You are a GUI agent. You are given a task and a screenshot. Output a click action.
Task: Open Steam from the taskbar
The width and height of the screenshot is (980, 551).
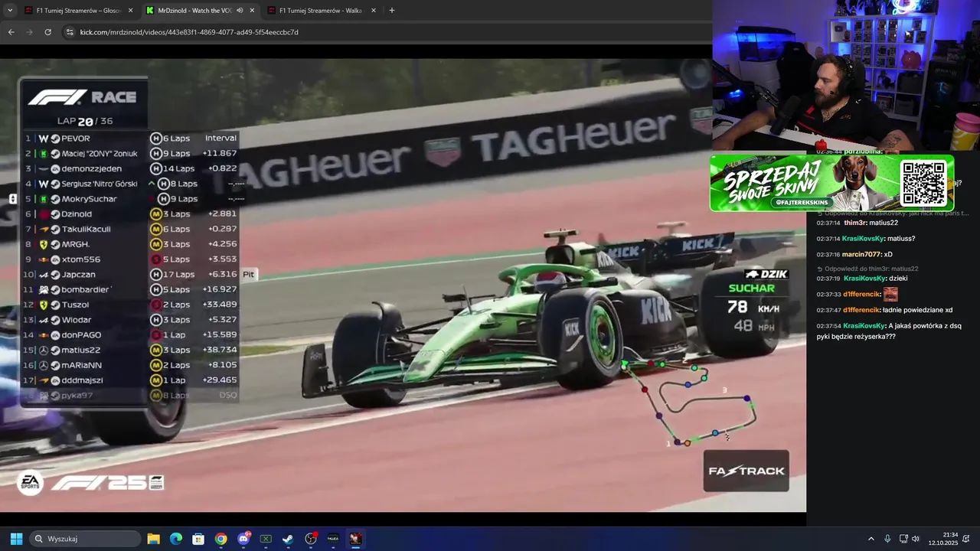[288, 539]
